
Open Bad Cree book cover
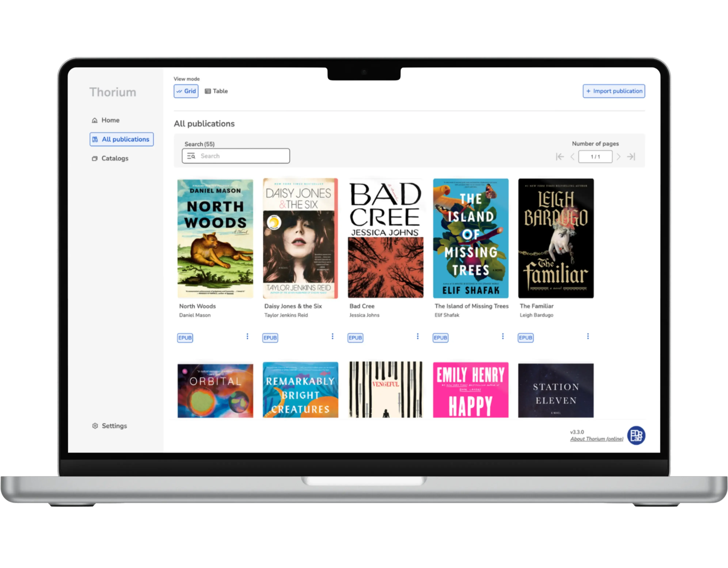(x=385, y=238)
